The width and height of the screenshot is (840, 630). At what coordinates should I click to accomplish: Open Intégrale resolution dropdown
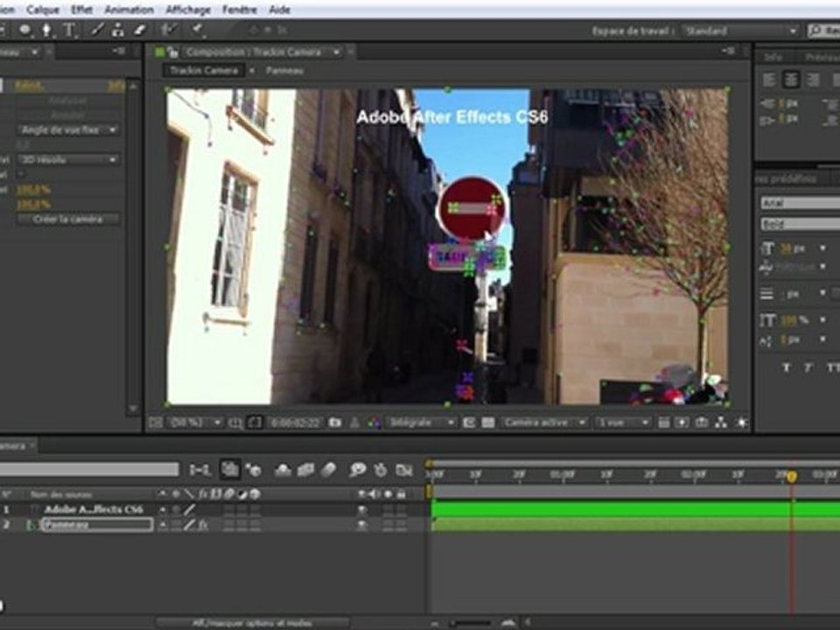421,423
